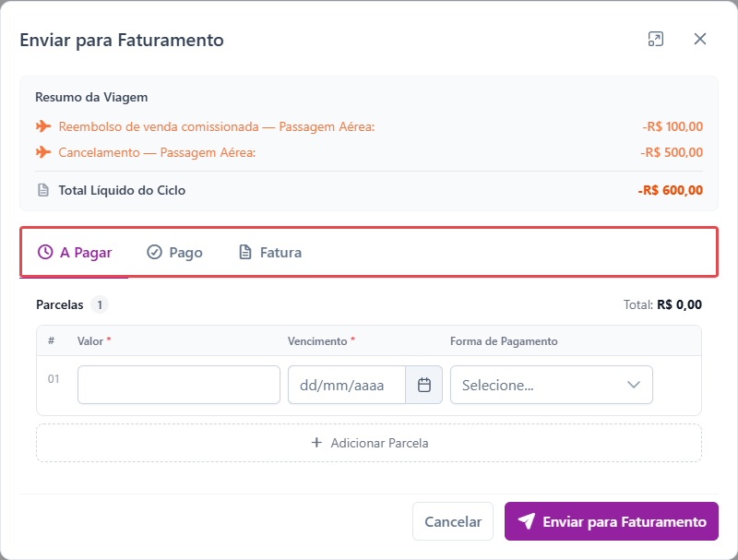Click the -R$ 100,00 amount

[673, 126]
